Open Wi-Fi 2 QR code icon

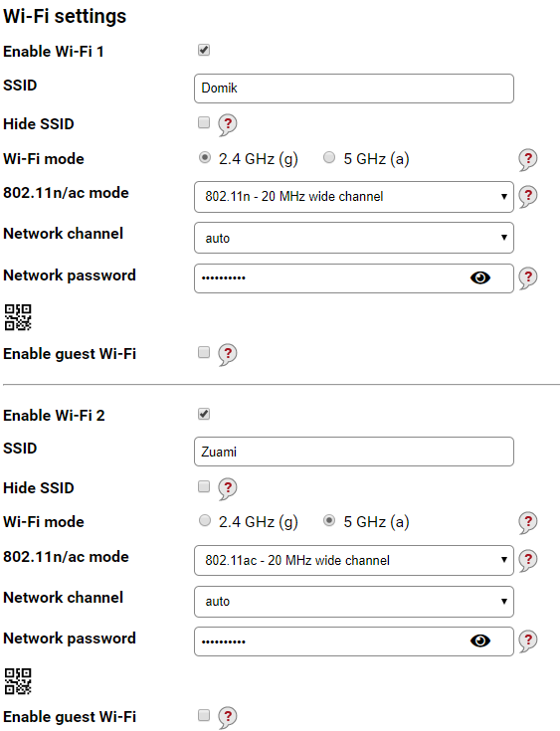click(18, 681)
